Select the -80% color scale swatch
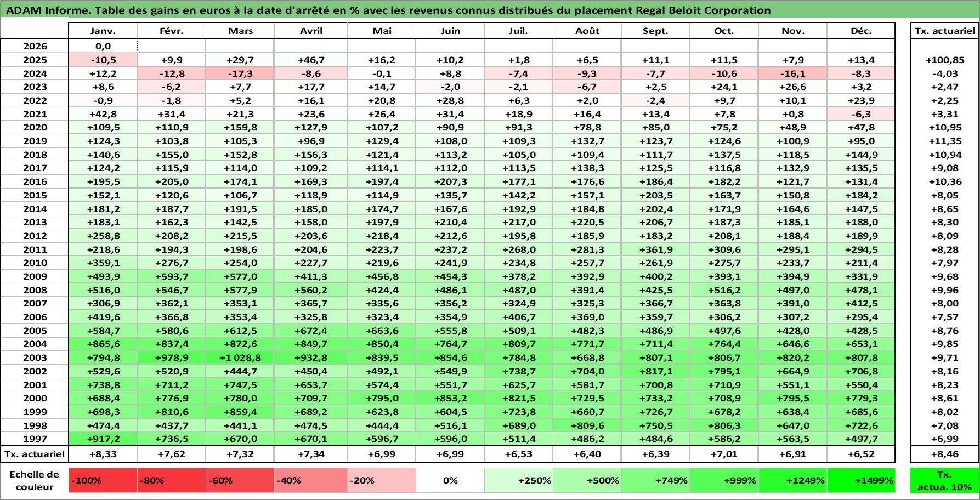The width and height of the screenshot is (980, 500). click(171, 480)
